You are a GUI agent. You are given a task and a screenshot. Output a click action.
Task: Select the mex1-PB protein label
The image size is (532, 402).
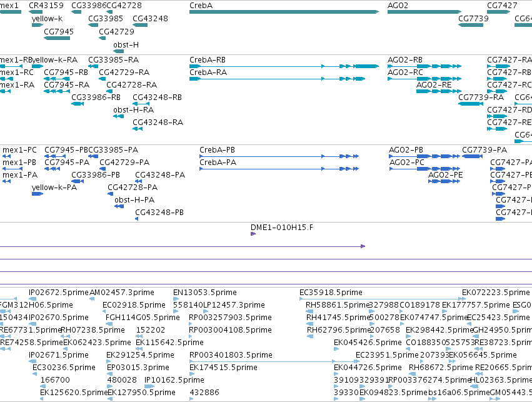(19, 163)
